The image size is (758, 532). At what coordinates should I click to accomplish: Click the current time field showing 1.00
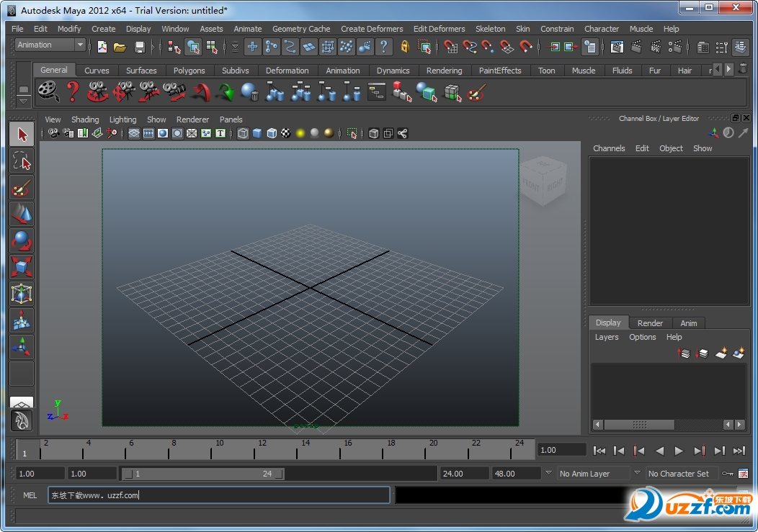click(562, 451)
